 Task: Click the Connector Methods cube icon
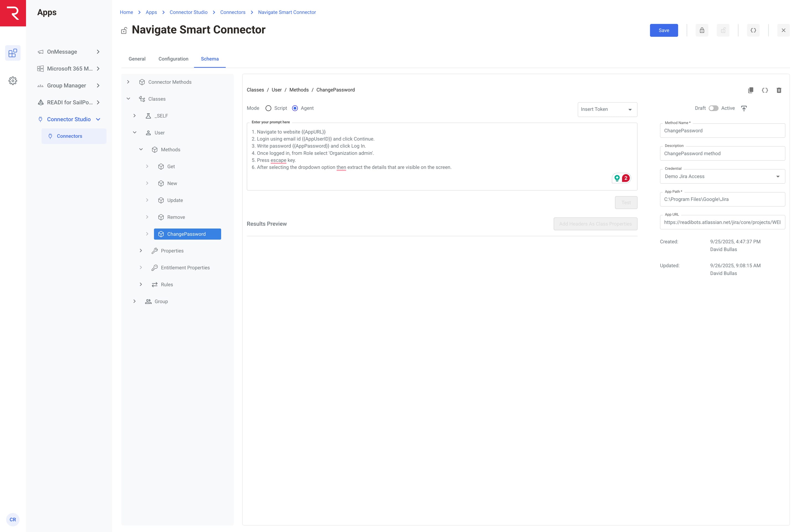pos(142,82)
